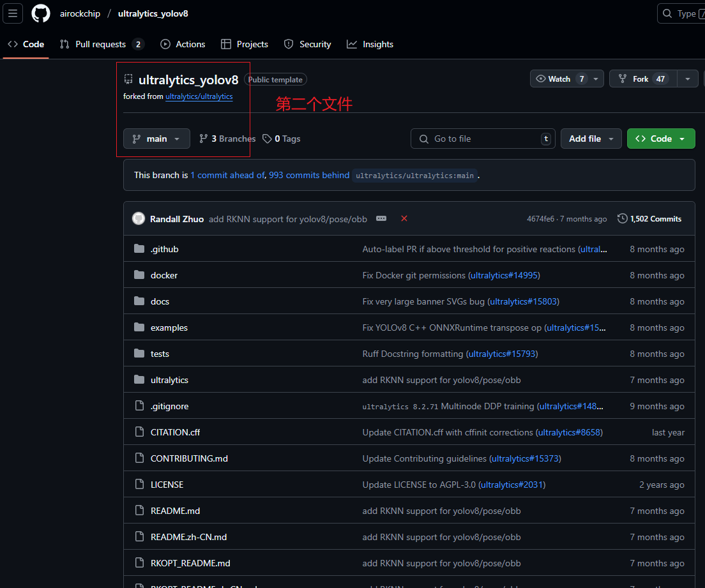Click the file icon for CITATION.cff

pos(139,432)
